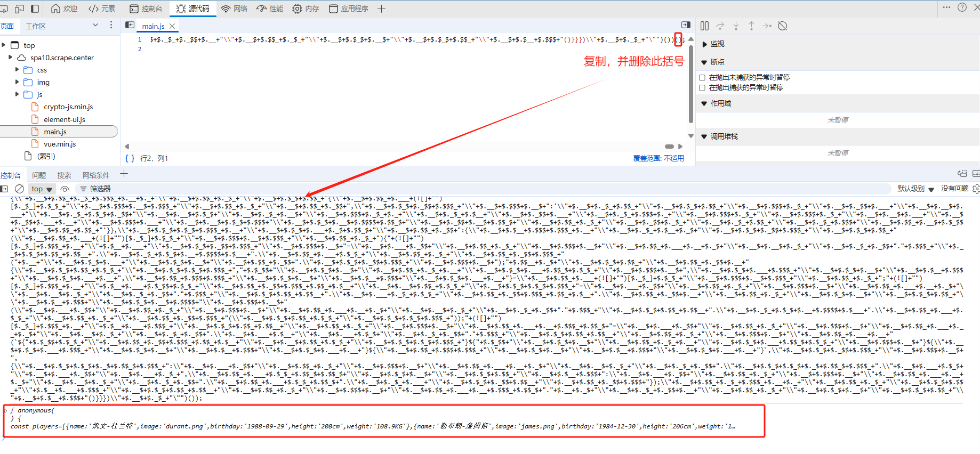Click the drawer dock icon left of the cut-off edge icon
The width and height of the screenshot is (980, 454).
pos(962,174)
